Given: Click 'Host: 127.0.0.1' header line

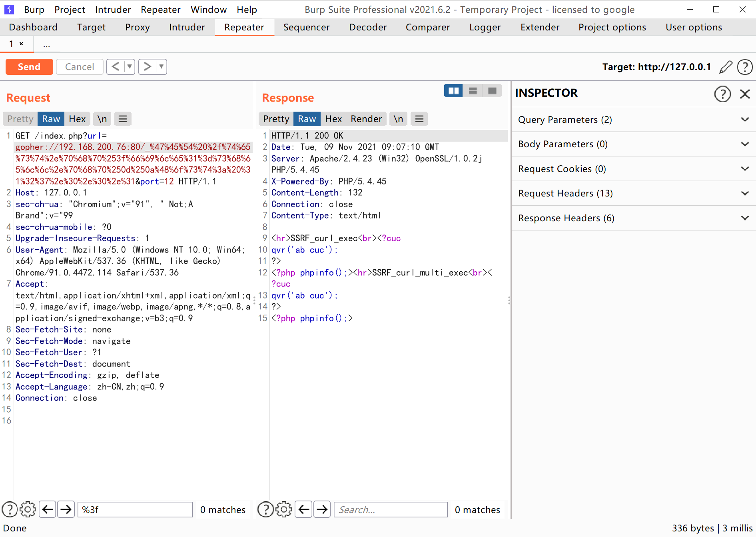Looking at the screenshot, I should pos(51,192).
